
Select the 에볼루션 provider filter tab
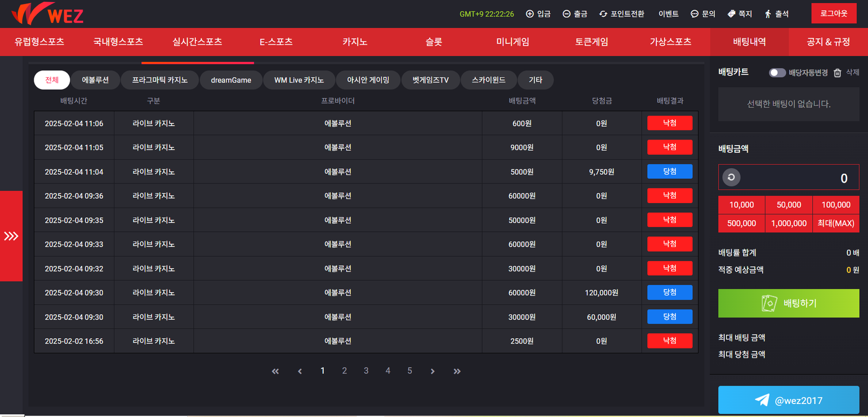click(95, 80)
